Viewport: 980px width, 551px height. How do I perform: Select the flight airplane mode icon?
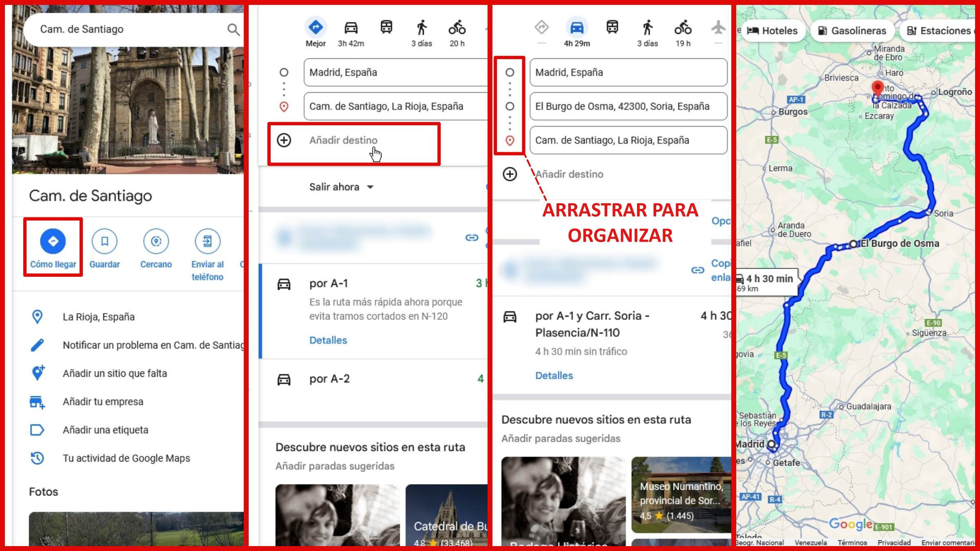pos(718,27)
